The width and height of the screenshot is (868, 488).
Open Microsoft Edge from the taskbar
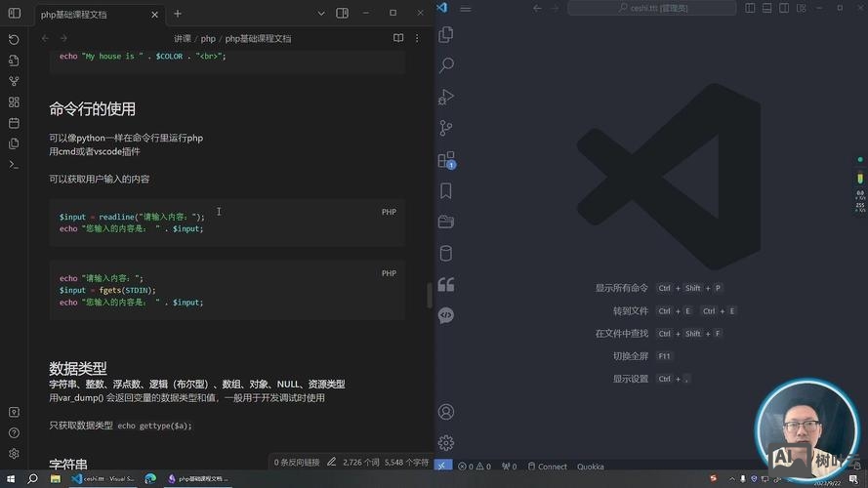pyautogui.click(x=150, y=478)
